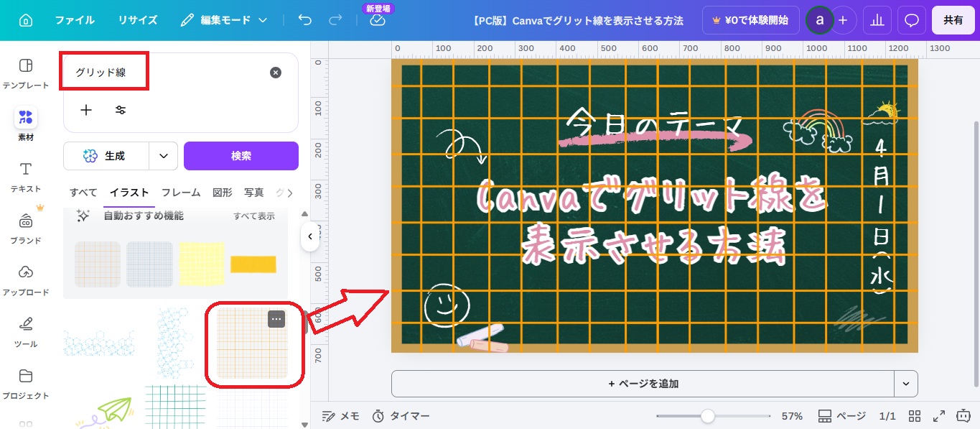Expand the 生成 dropdown arrow
The width and height of the screenshot is (980, 429).
pyautogui.click(x=164, y=156)
